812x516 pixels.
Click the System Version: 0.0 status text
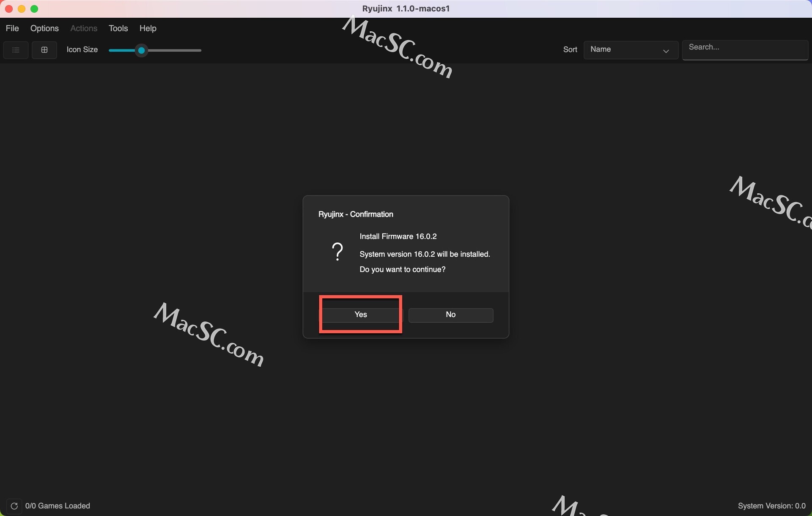click(x=771, y=506)
